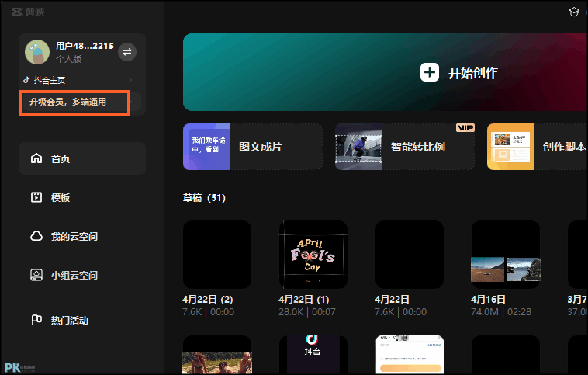The image size is (588, 375).
Task: Click the 4月16日 draft title
Action: click(x=488, y=300)
